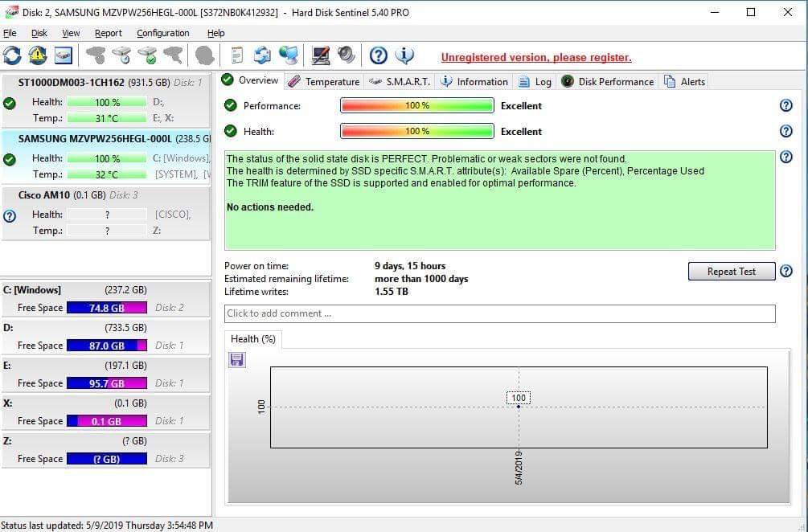This screenshot has width=808, height=532.
Task: Click the first greyed disk test toolbar icon
Action: point(96,55)
